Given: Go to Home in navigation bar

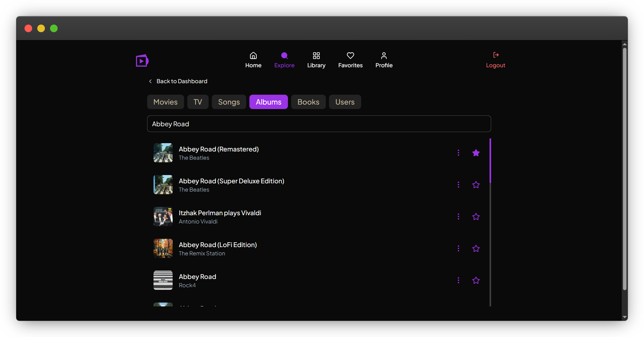Looking at the screenshot, I should (x=253, y=60).
